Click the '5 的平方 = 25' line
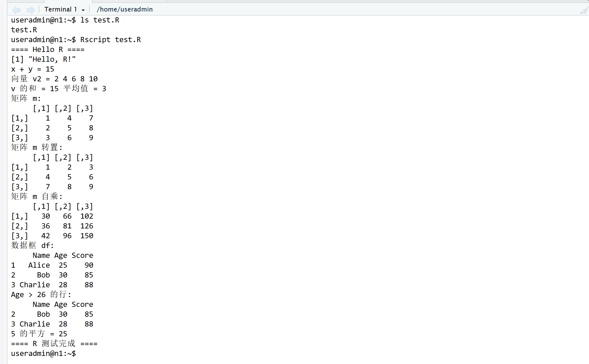Screen dimensions: 589x364 [39, 334]
